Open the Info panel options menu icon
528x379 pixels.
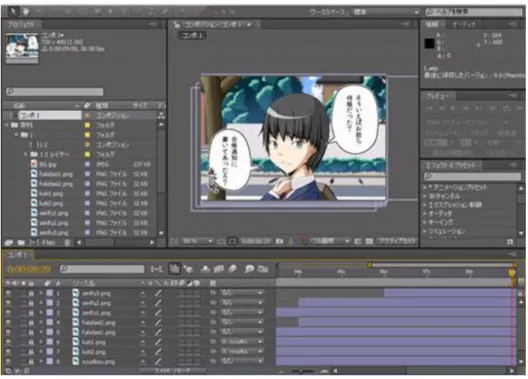[513, 24]
